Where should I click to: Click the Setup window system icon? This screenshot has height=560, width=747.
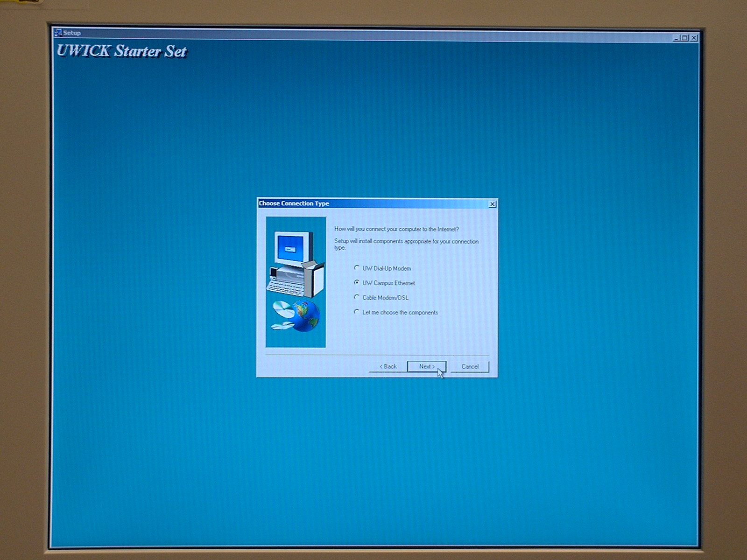pyautogui.click(x=58, y=33)
